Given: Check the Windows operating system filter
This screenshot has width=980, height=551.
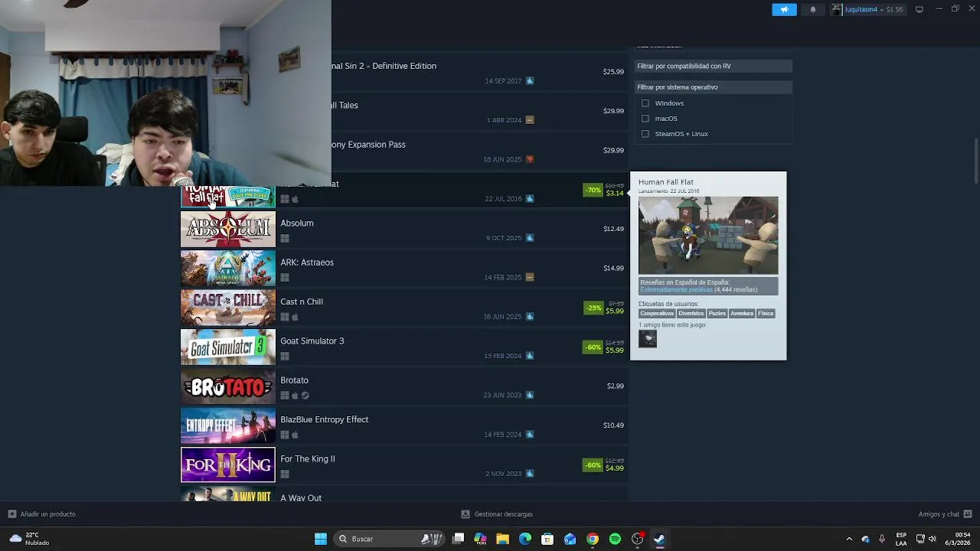Looking at the screenshot, I should pos(645,103).
